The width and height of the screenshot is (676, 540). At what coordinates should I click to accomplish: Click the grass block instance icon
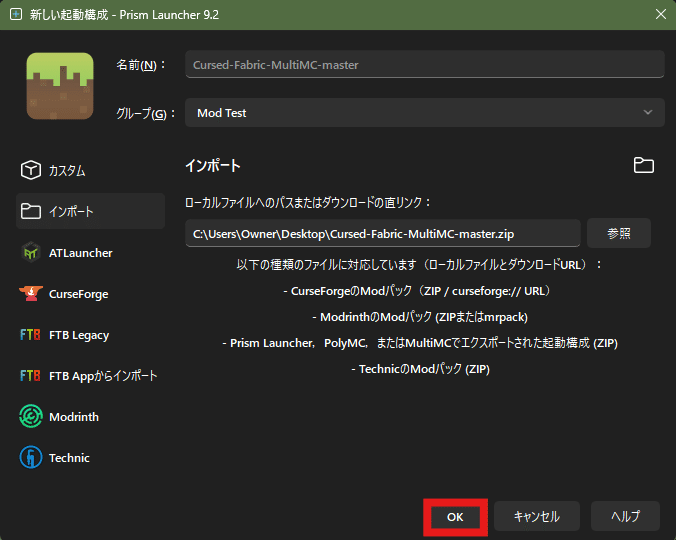[x=60, y=86]
